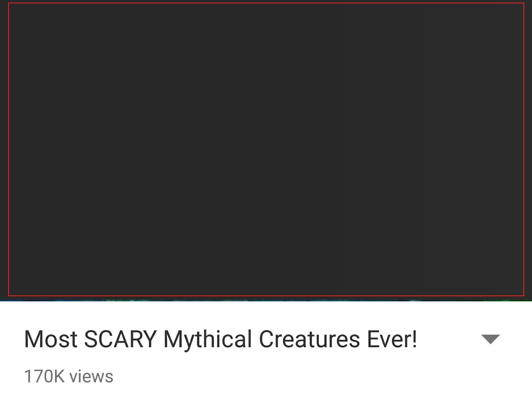532x406 pixels.
Task: Click the word 'SCARY' in the title
Action: click(120, 339)
